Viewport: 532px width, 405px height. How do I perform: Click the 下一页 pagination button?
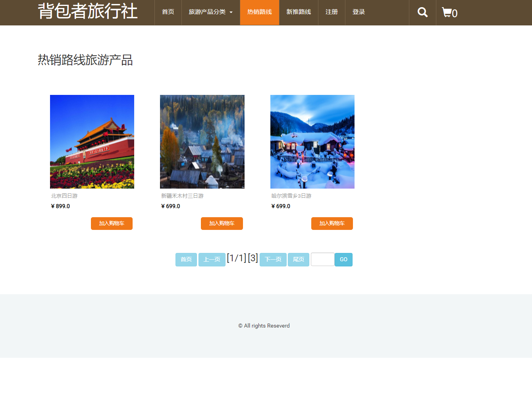273,259
